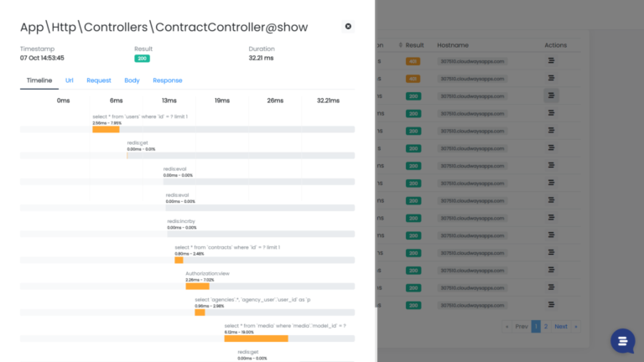Open the Request tab
This screenshot has height=362, width=644.
pos(99,80)
